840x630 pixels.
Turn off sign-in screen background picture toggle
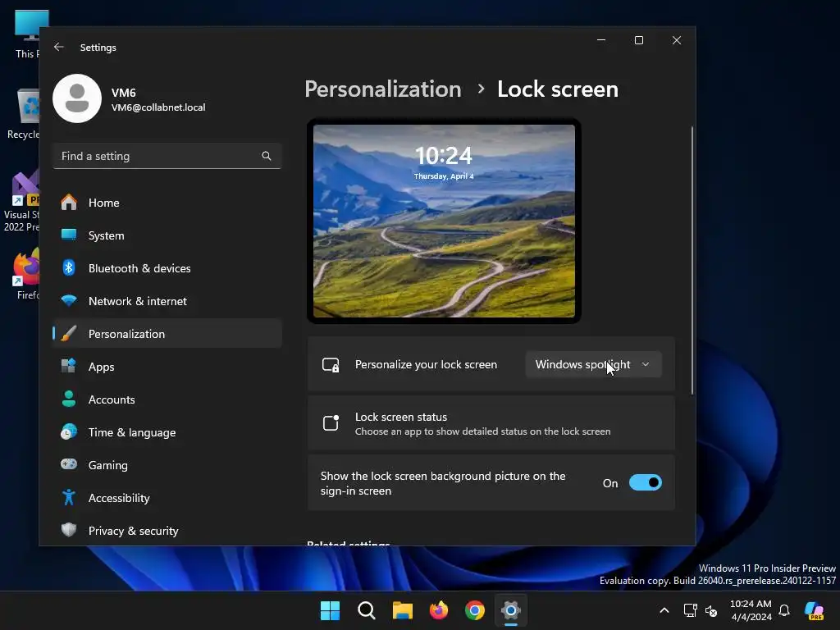646,482
